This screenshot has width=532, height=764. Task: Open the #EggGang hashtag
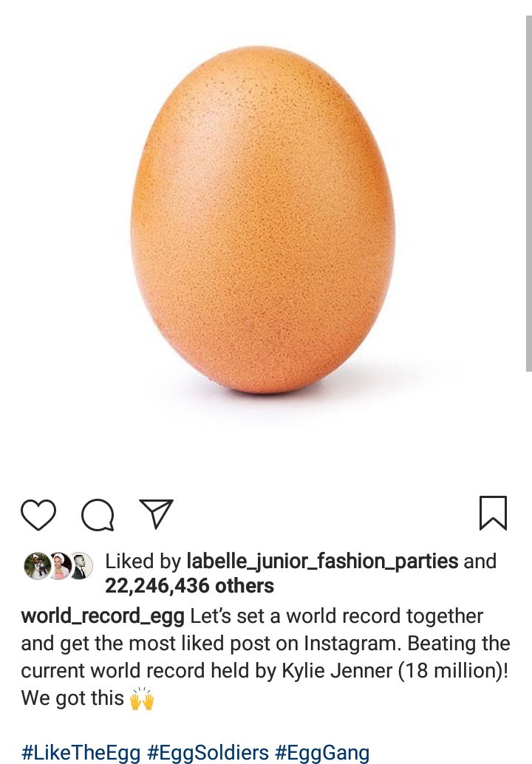tap(322, 753)
